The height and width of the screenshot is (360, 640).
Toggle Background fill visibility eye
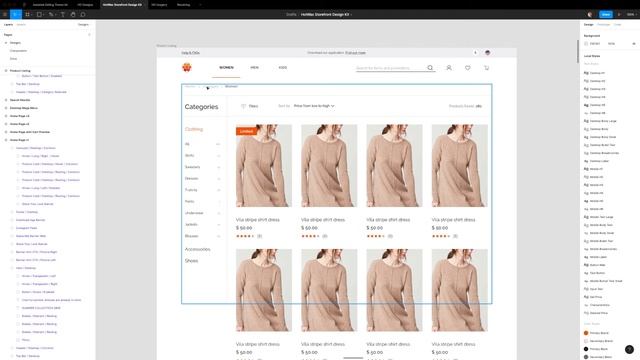tap(634, 44)
